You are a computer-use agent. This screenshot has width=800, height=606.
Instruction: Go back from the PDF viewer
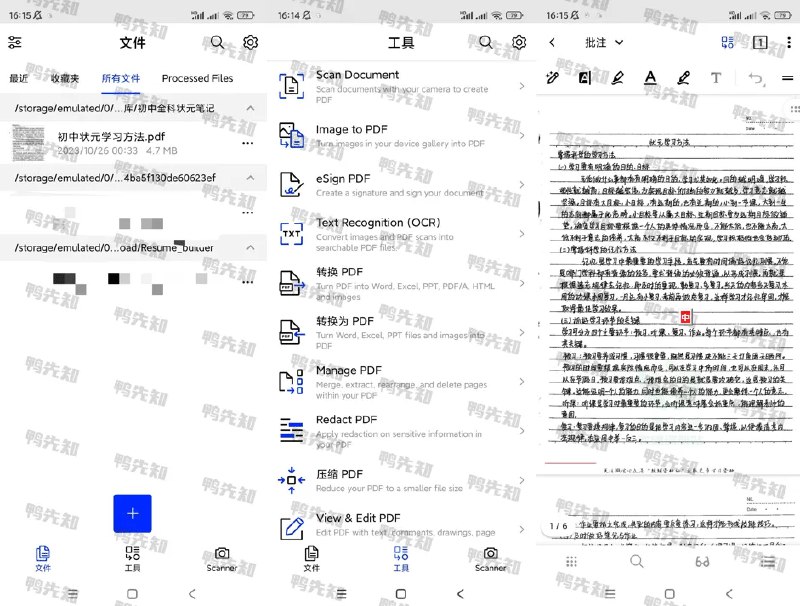point(552,42)
